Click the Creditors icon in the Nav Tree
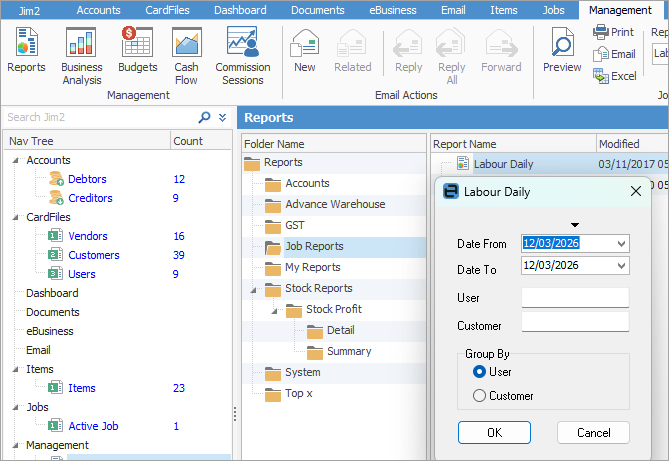669x461 pixels. (56, 198)
